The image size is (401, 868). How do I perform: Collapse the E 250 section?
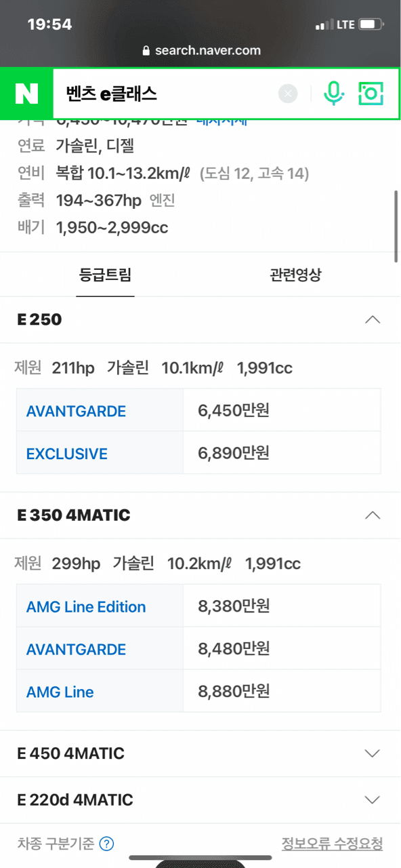[x=373, y=319]
